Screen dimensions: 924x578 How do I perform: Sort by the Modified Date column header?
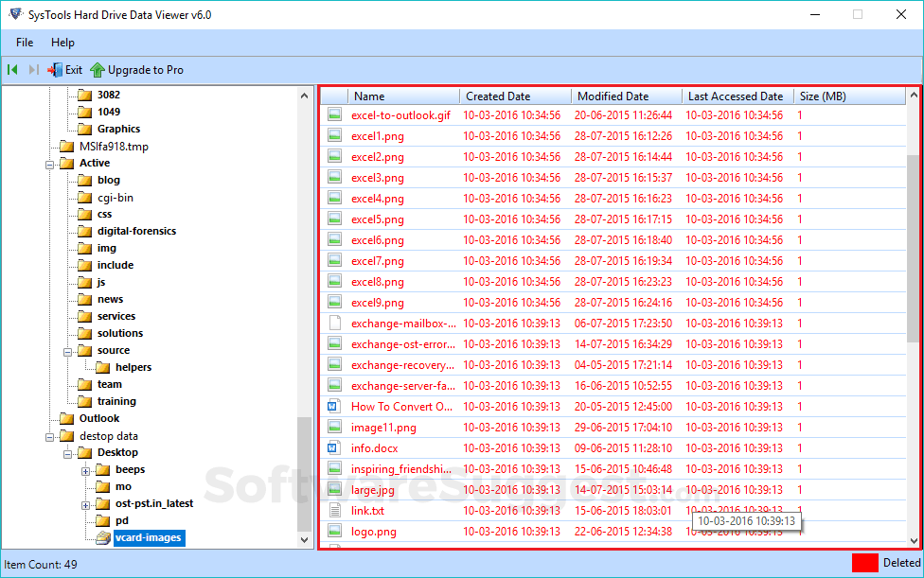point(627,96)
